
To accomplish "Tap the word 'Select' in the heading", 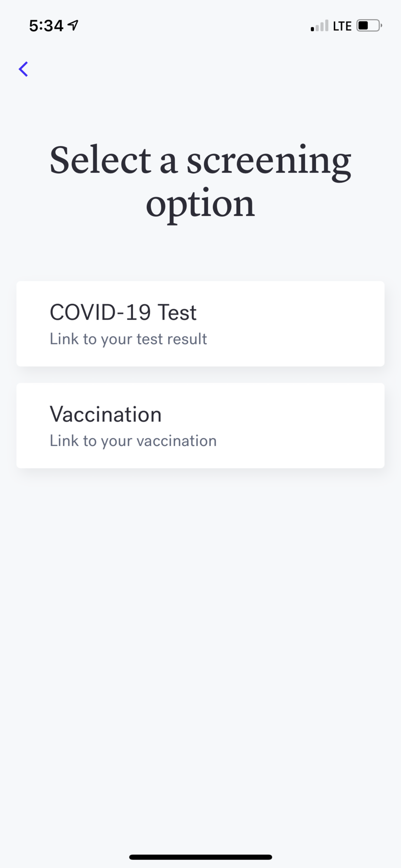I will click(x=100, y=160).
